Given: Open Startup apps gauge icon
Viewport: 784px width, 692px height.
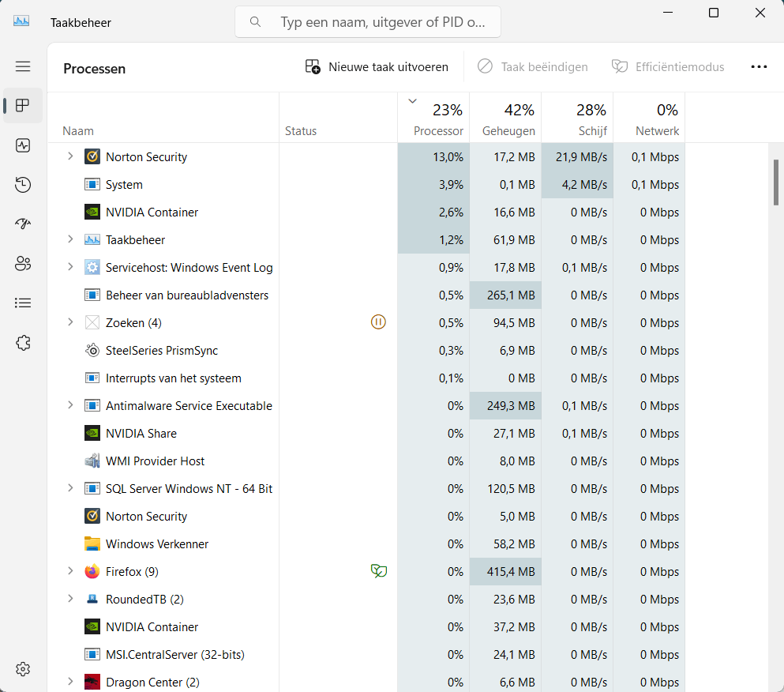Looking at the screenshot, I should click(22, 224).
